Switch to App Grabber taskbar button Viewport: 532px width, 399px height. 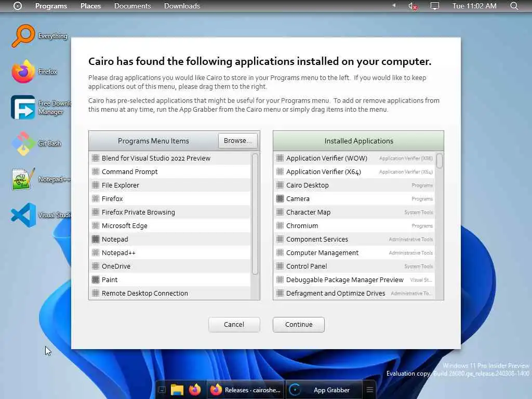coord(324,390)
